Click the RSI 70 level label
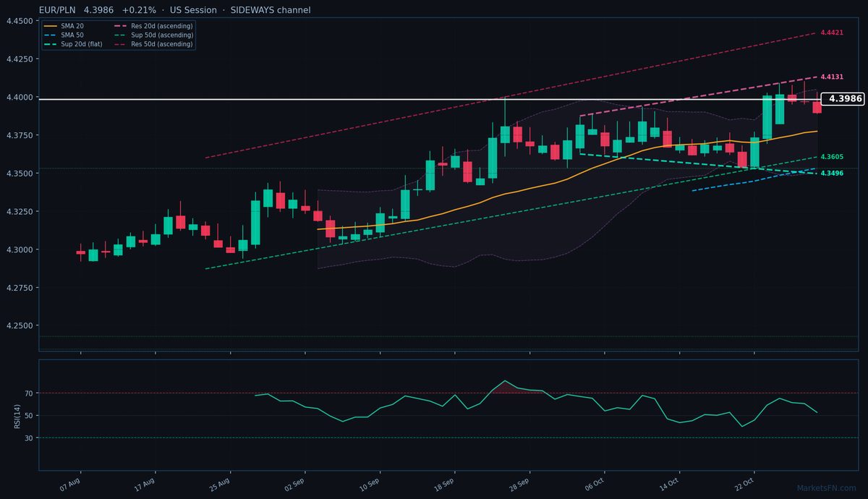Screen dimensions: 868x499 [29, 393]
